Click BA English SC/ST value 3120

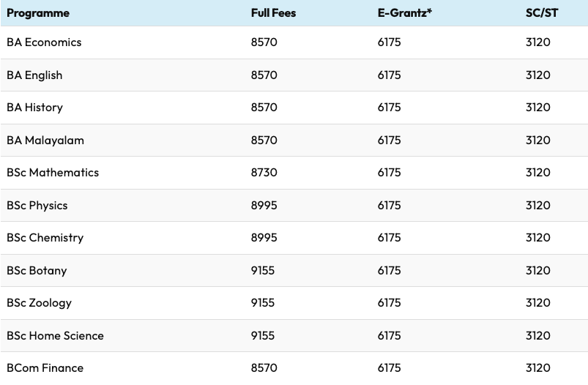537,75
